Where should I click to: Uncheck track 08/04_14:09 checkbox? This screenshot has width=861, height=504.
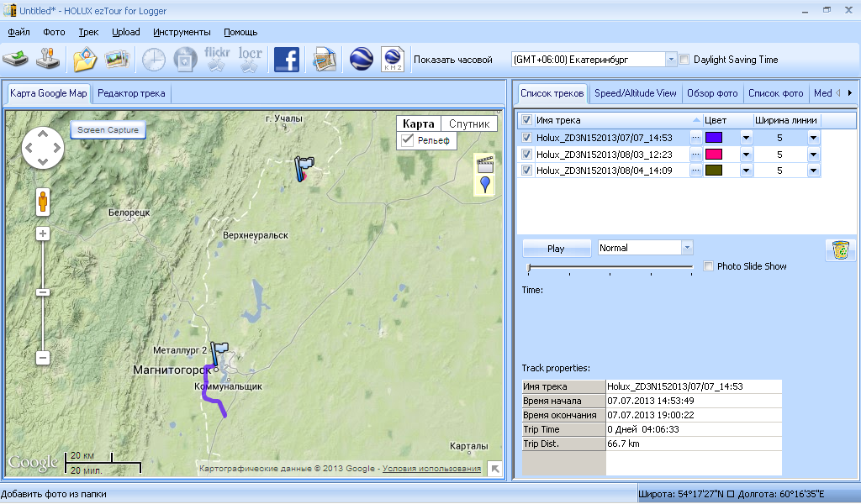(x=526, y=171)
